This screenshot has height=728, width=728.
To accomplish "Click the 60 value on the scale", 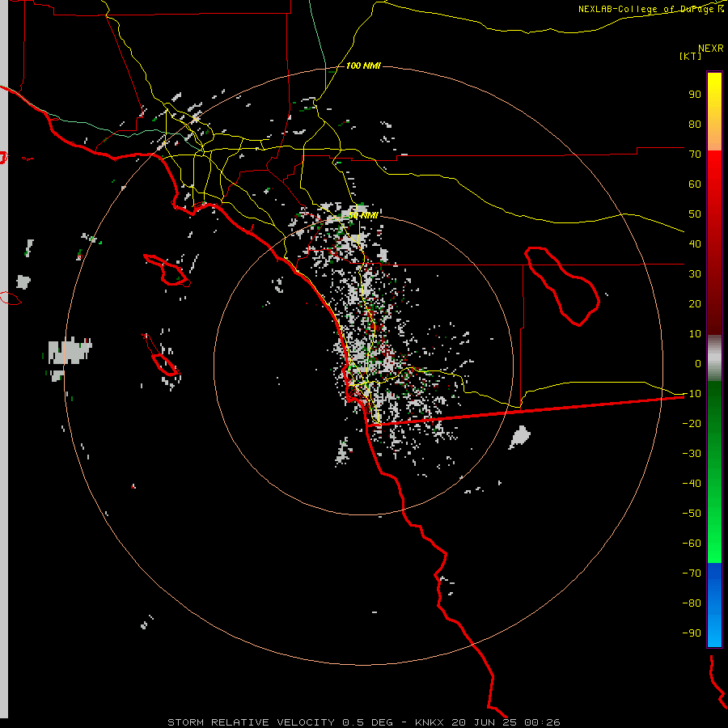I will [695, 184].
